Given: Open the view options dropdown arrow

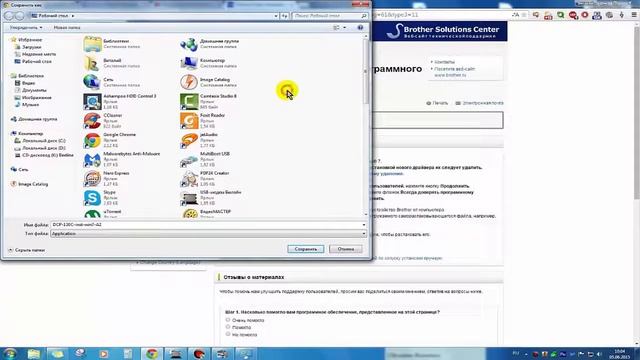Looking at the screenshot, I should [x=344, y=27].
